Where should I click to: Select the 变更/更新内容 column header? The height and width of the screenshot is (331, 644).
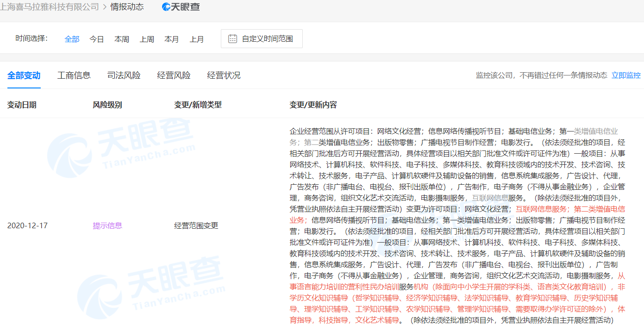point(313,105)
